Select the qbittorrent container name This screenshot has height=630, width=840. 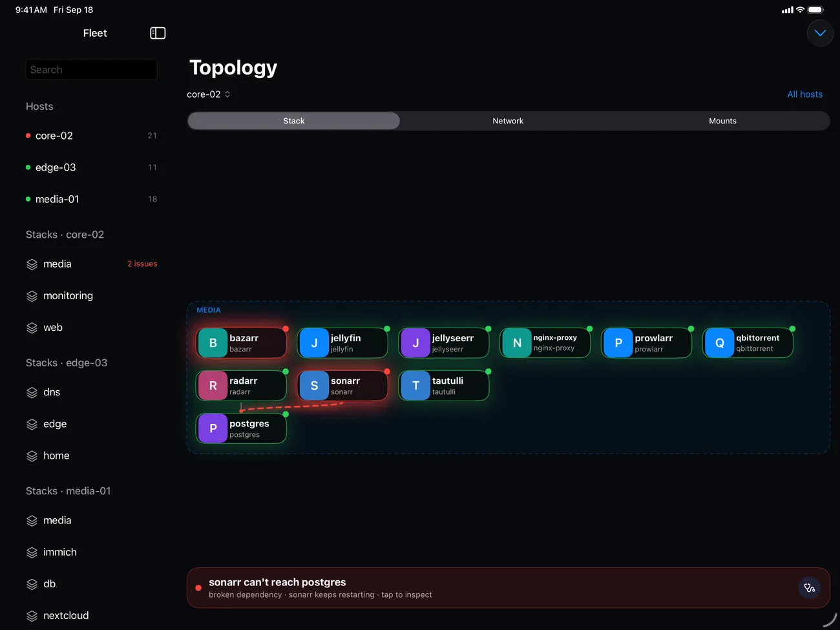pyautogui.click(x=757, y=338)
